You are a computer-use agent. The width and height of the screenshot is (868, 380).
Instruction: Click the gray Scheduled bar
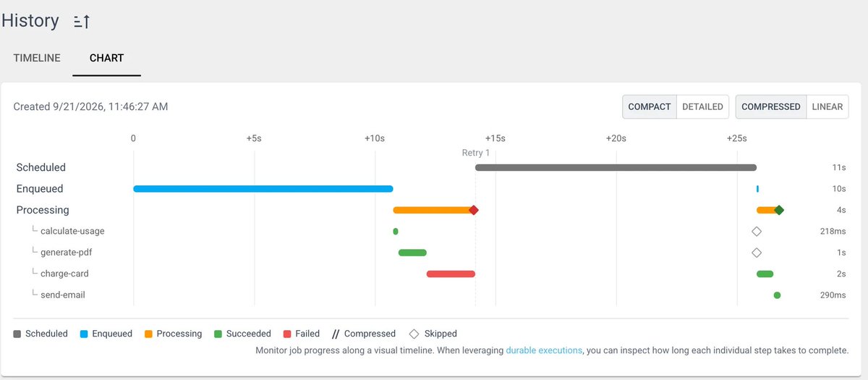[616, 167]
